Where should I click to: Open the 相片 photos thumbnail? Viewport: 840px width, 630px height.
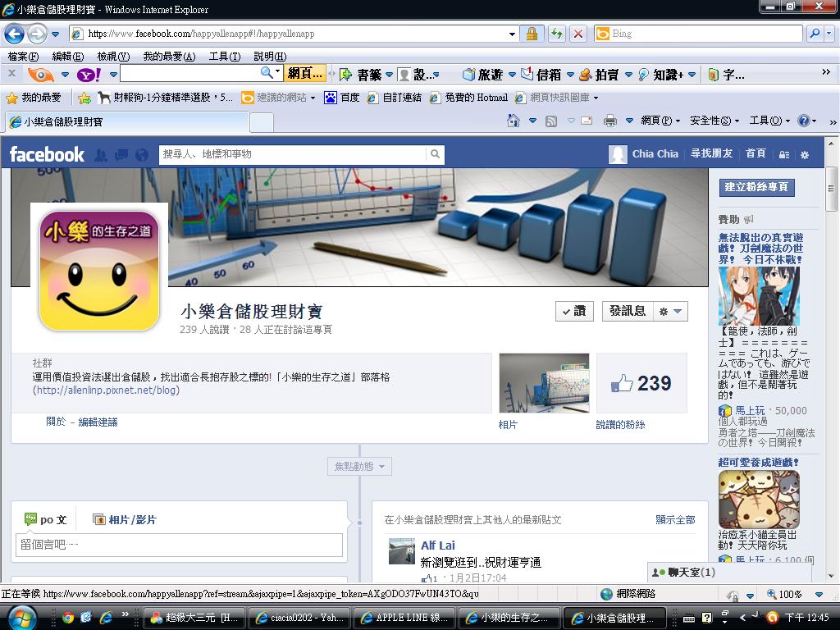544,383
